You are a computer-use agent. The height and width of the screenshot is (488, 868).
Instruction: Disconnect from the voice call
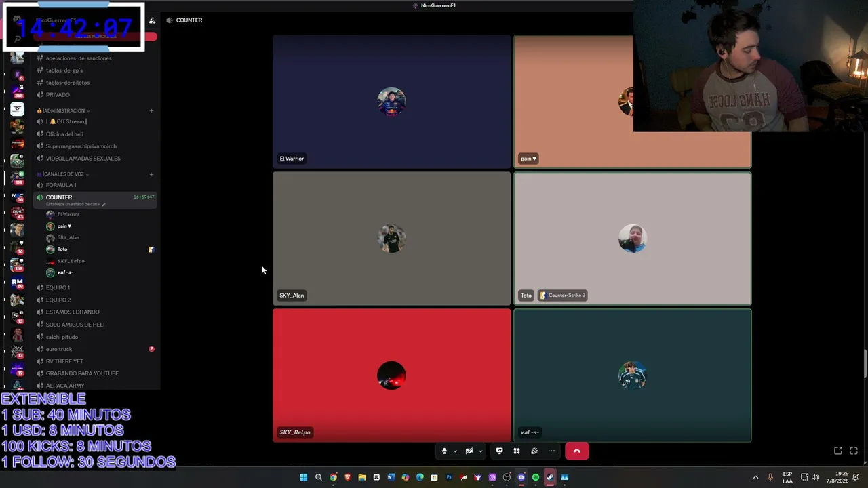(577, 451)
